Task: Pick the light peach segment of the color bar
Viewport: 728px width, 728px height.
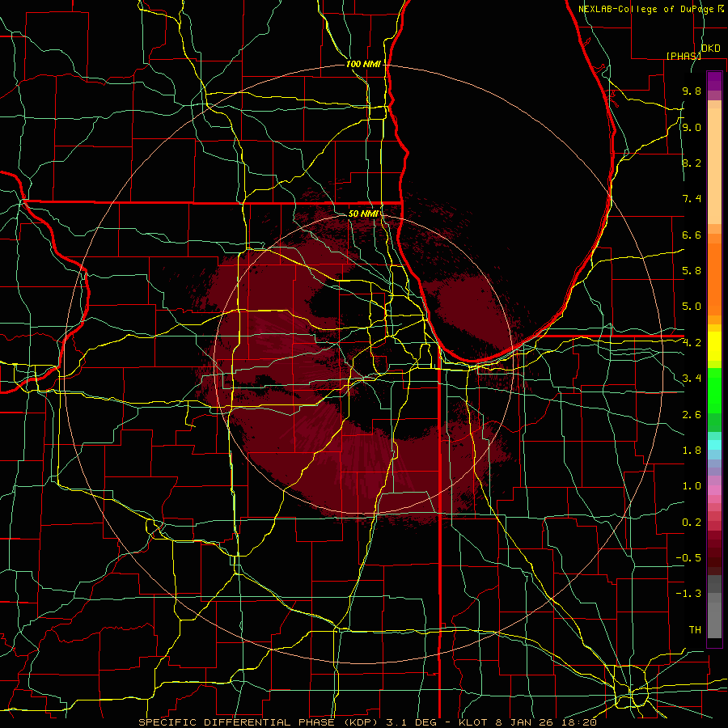Action: (x=714, y=167)
